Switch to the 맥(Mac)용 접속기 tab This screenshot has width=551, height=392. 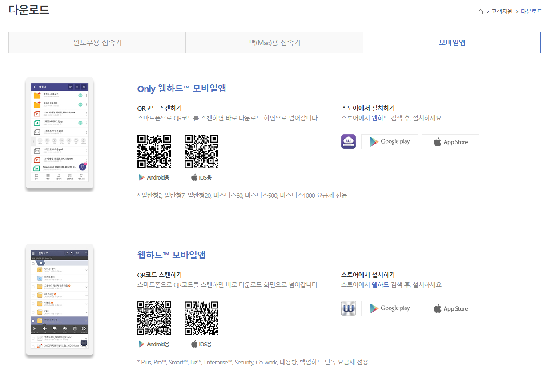click(274, 43)
